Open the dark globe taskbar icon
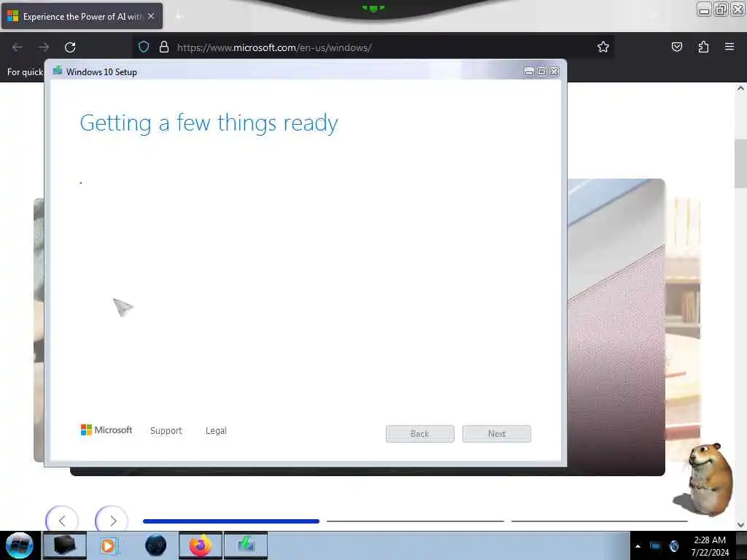This screenshot has height=560, width=747. coord(155,545)
